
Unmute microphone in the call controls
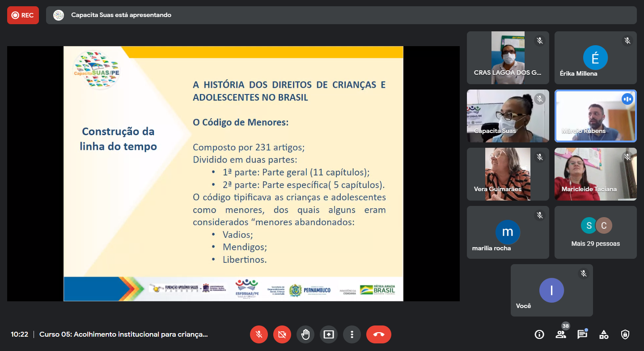(x=258, y=334)
